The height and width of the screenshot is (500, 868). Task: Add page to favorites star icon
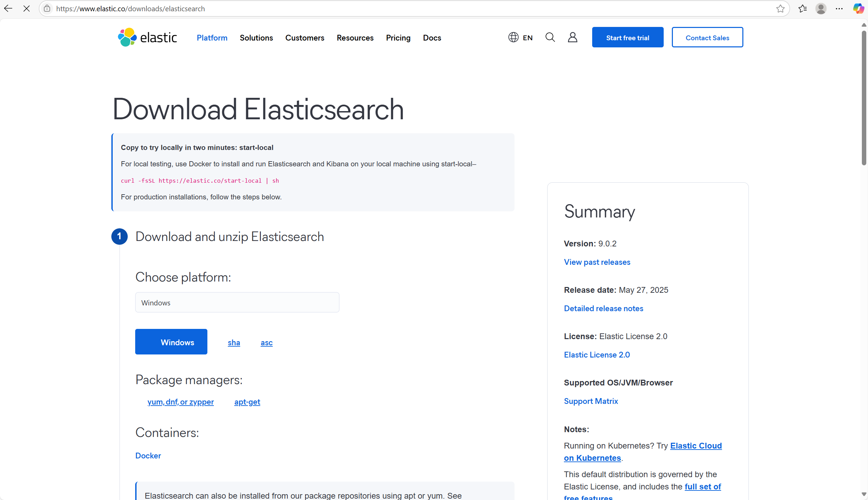pyautogui.click(x=780, y=9)
